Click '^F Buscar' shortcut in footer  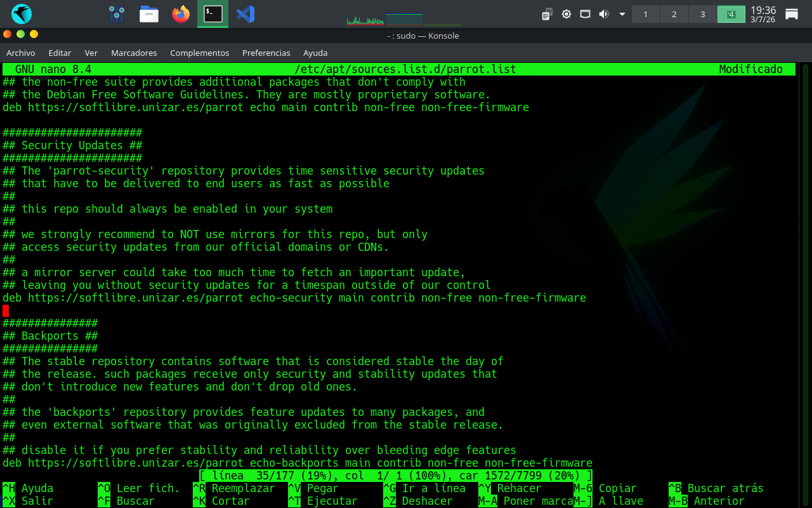pyautogui.click(x=126, y=501)
